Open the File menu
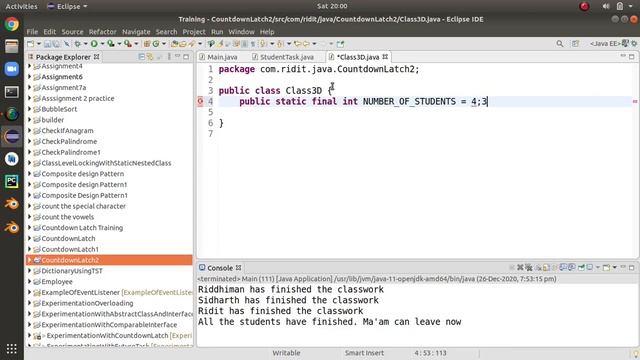Viewport: 640px width, 360px height. click(32, 31)
